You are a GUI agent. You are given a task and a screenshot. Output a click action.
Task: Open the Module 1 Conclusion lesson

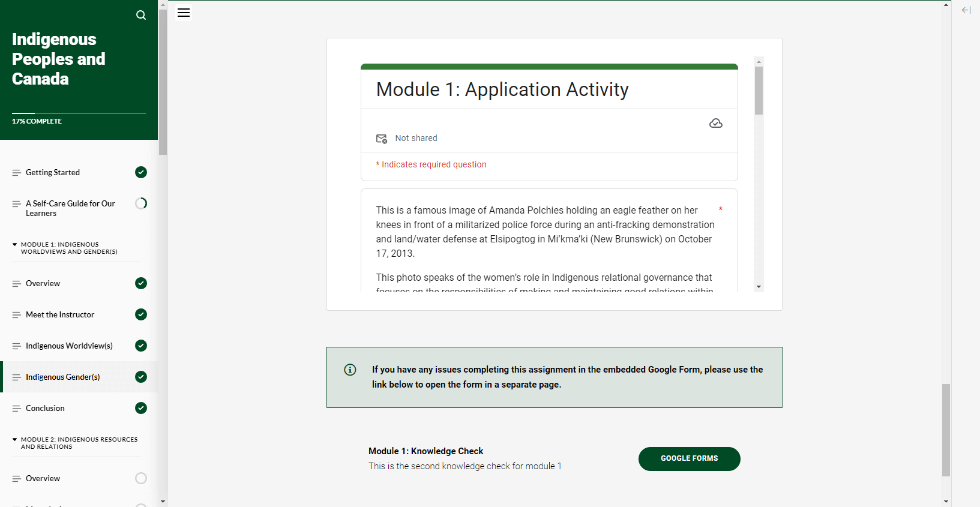point(45,408)
